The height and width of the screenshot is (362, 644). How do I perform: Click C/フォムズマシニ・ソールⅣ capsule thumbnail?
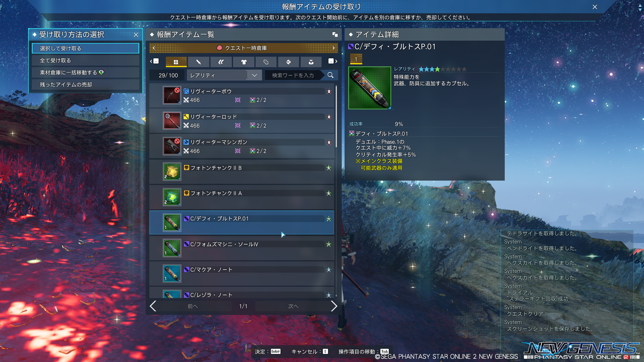(x=172, y=248)
